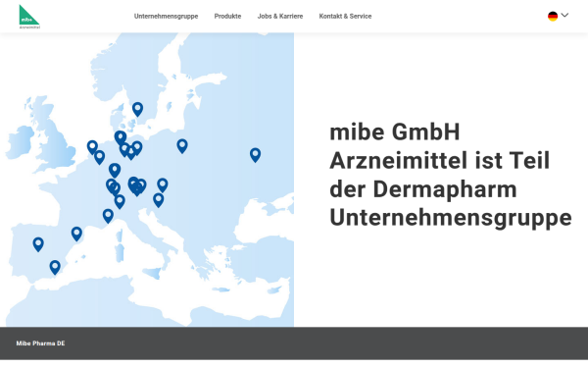The image size is (588, 368).
Task: Select the pin on the French Riviera coast
Action: [108, 216]
